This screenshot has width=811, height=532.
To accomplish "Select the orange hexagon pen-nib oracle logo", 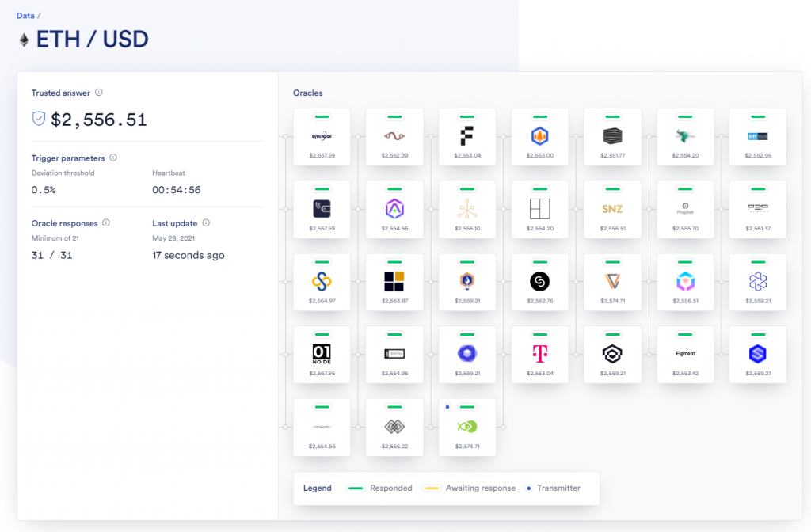I will click(x=467, y=281).
